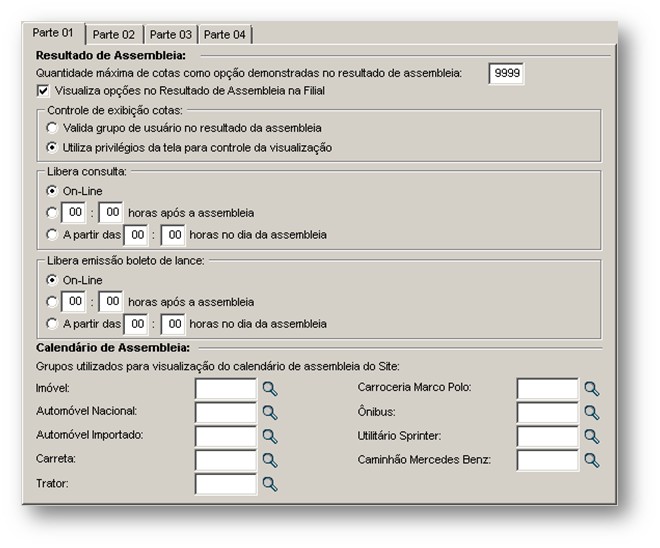Switch to Parte 03 tab

(171, 35)
